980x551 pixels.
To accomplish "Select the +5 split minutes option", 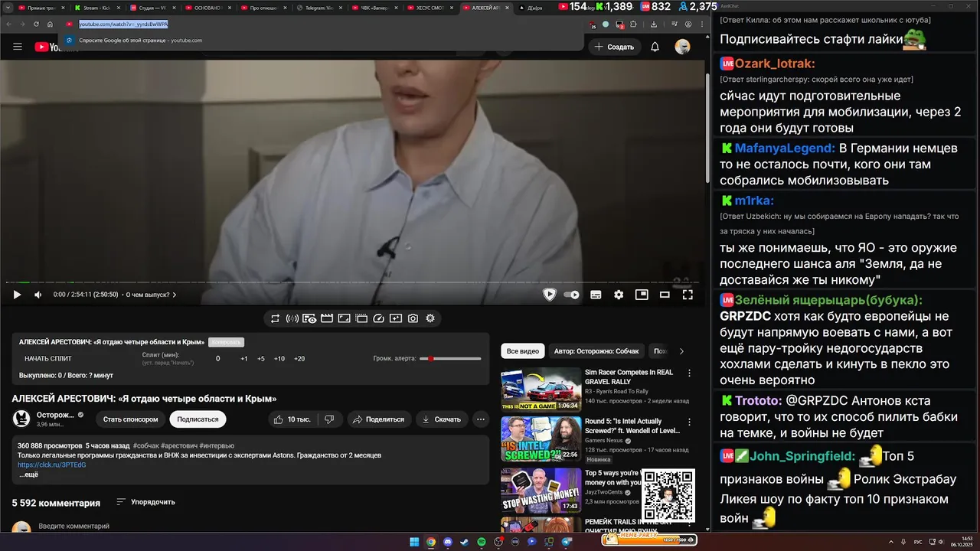I will (x=261, y=359).
